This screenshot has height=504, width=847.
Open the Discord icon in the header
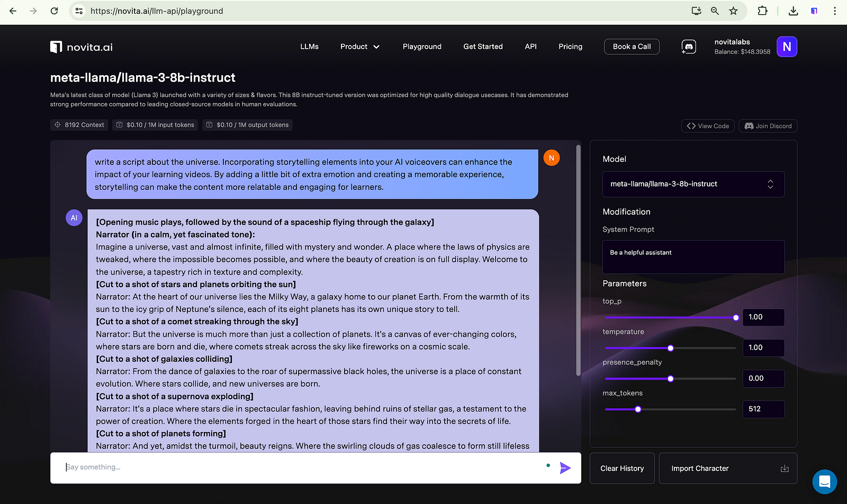[689, 47]
